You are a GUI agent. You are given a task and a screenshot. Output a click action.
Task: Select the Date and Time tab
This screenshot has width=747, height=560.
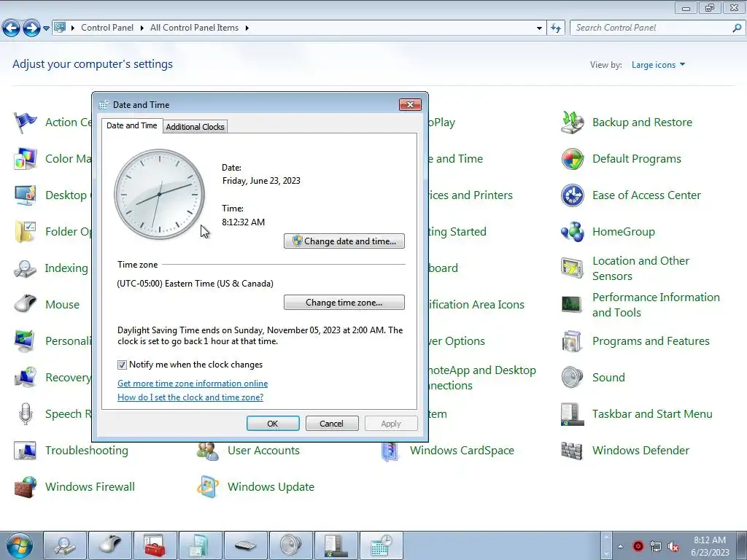point(131,125)
